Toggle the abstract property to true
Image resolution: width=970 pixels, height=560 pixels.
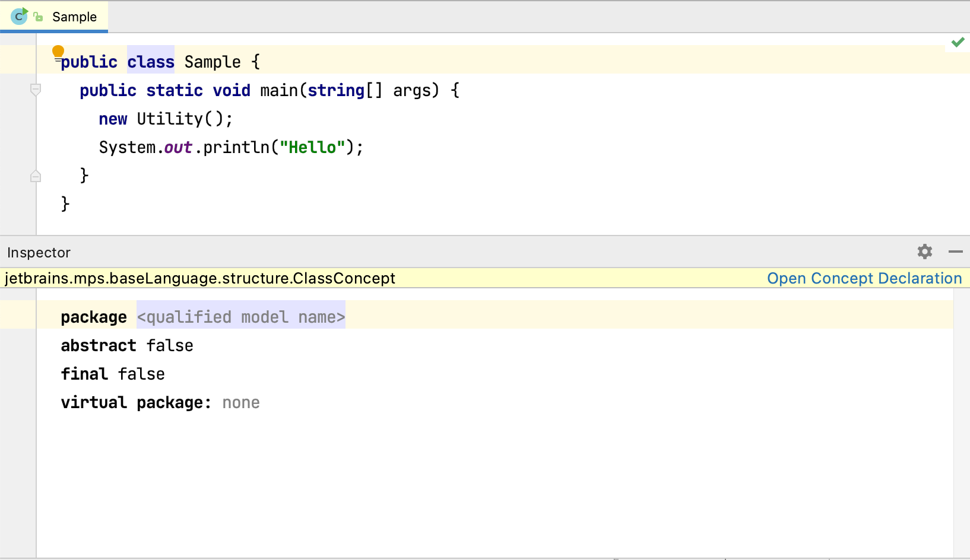tap(170, 345)
